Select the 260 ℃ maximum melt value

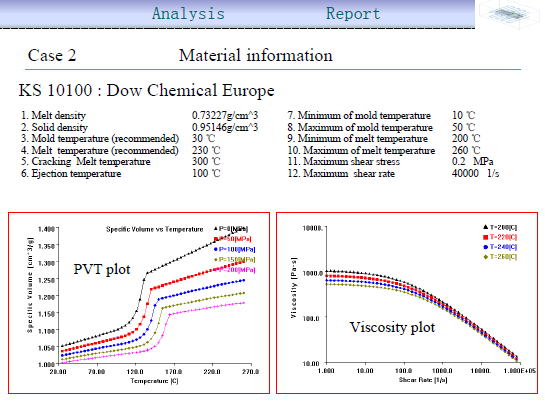(x=466, y=151)
